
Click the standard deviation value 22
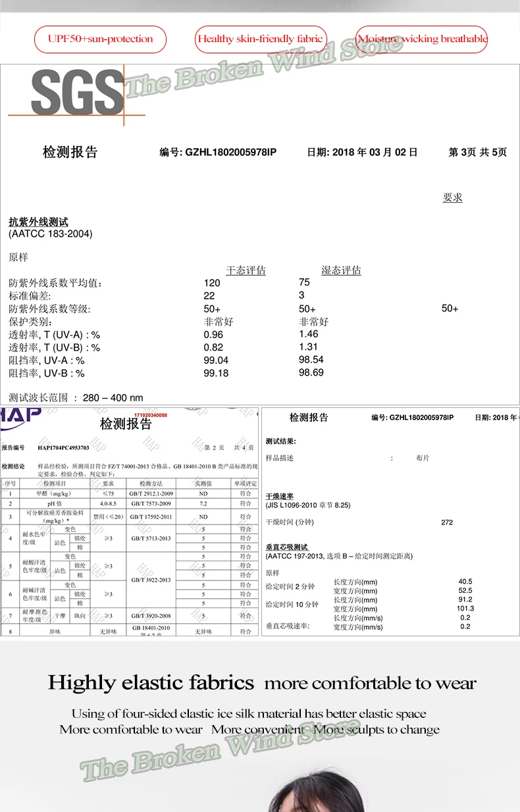[x=209, y=295]
